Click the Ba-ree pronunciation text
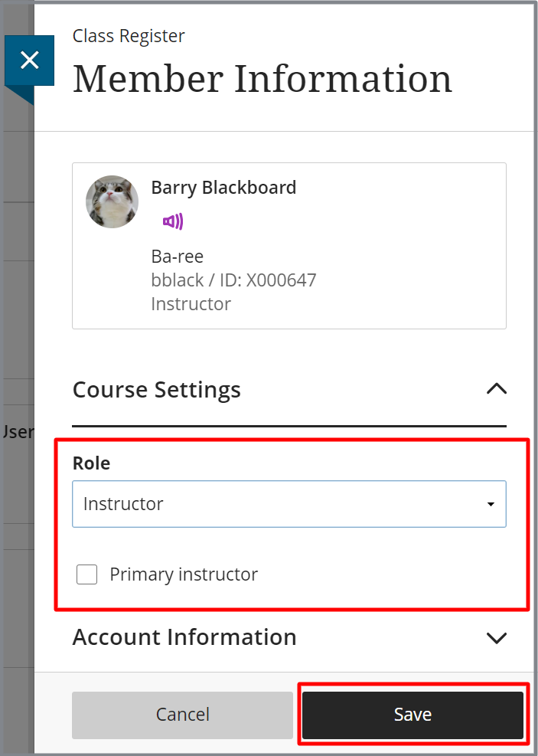The image size is (538, 756). 178,257
